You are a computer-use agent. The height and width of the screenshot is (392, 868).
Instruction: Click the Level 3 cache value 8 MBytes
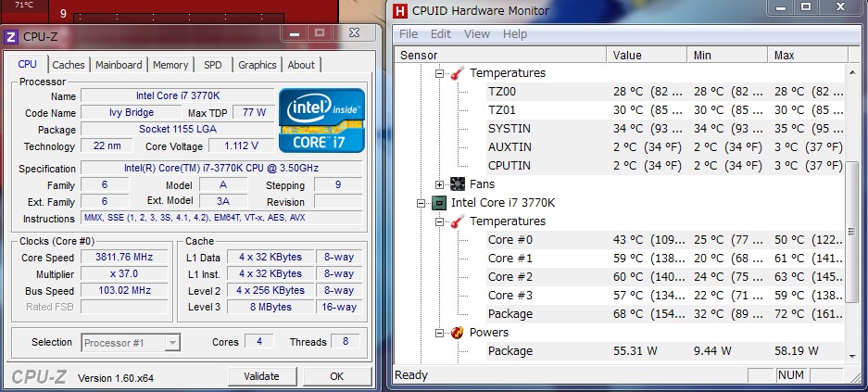click(270, 308)
